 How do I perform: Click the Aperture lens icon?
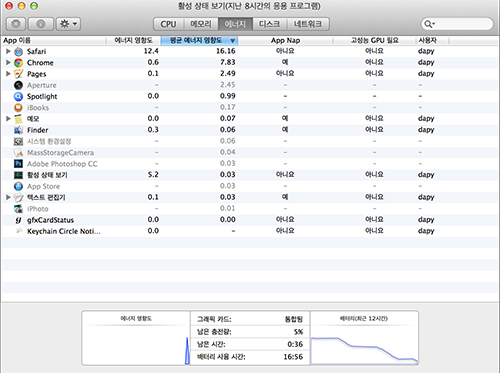[x=19, y=85]
